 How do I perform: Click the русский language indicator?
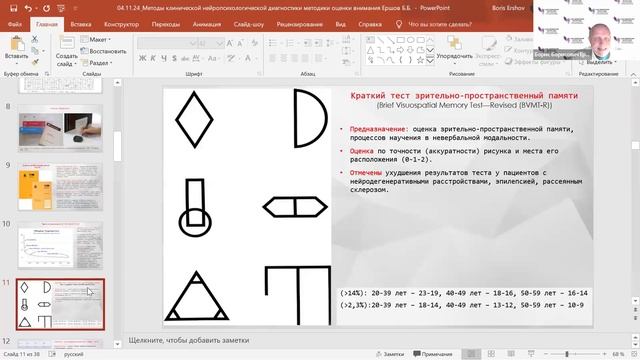[x=73, y=354]
